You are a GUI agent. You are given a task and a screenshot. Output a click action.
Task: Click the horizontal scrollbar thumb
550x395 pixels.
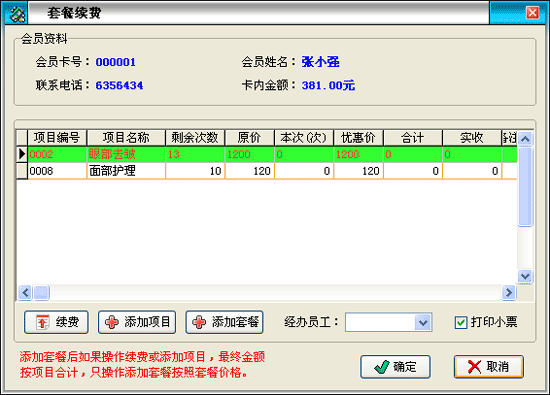[x=41, y=292]
